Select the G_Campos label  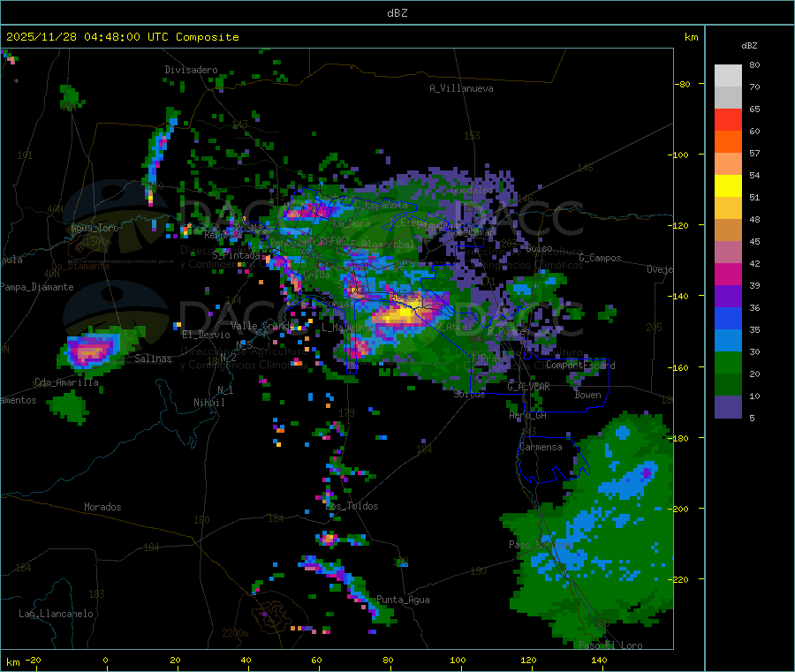pyautogui.click(x=600, y=258)
